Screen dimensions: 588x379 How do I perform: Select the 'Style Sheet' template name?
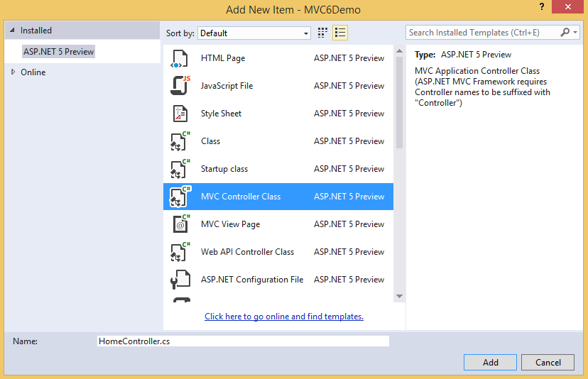(x=222, y=114)
